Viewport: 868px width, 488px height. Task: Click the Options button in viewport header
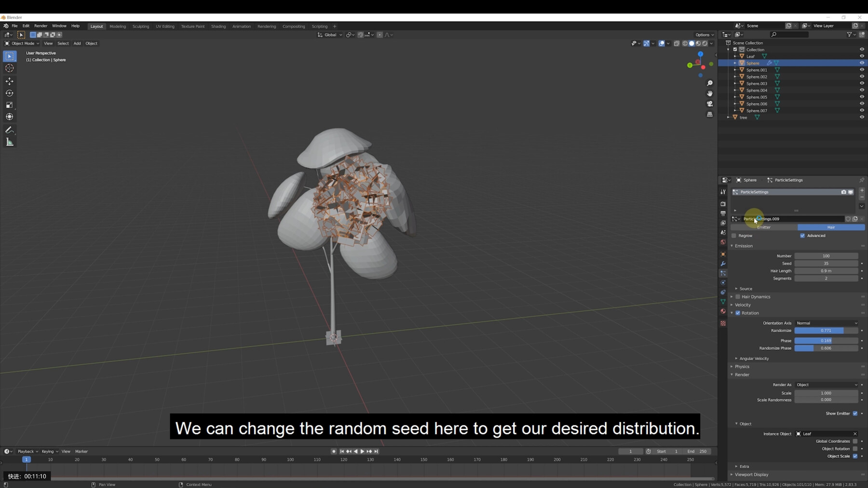[x=704, y=35]
